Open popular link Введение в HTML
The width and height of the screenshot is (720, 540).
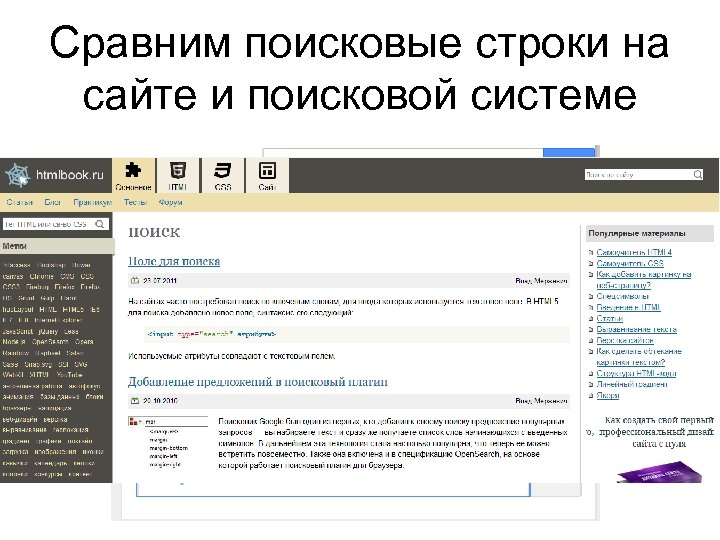point(628,307)
